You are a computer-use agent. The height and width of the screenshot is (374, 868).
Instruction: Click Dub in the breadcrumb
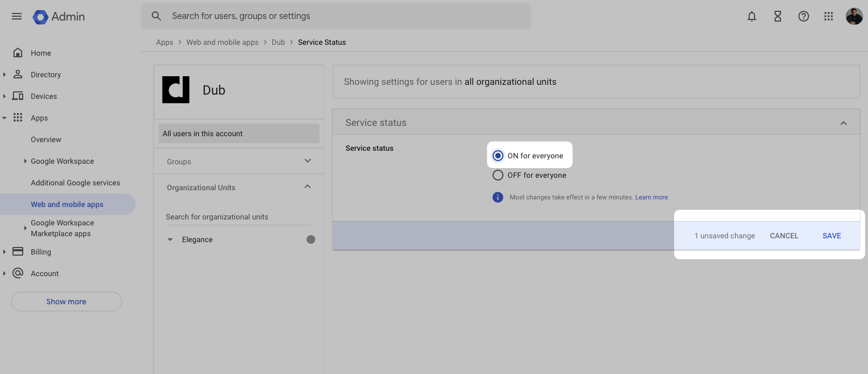(278, 42)
